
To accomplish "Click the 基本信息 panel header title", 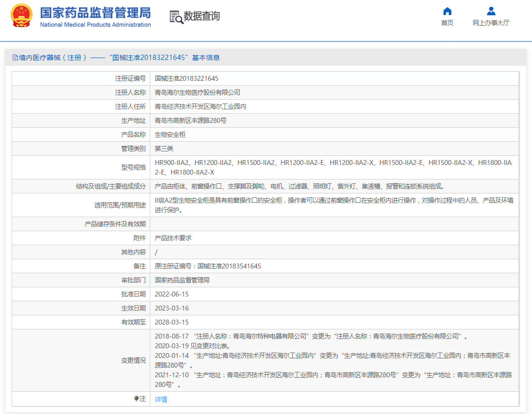I will 119,58.
